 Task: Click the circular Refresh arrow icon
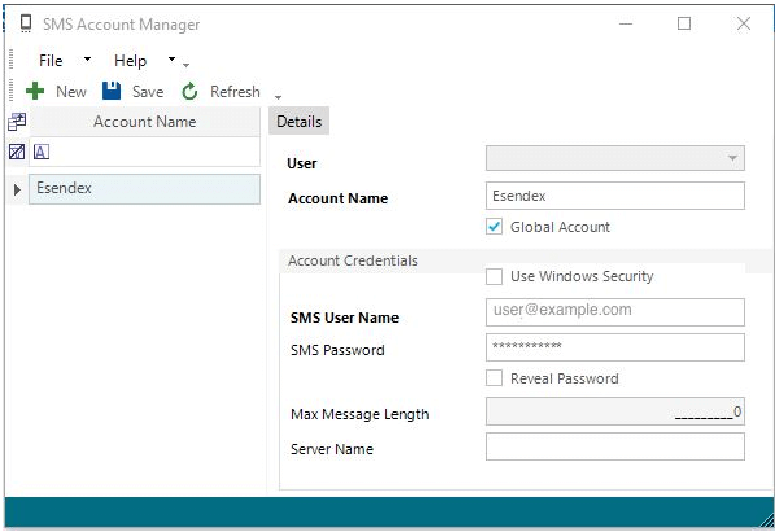(189, 91)
